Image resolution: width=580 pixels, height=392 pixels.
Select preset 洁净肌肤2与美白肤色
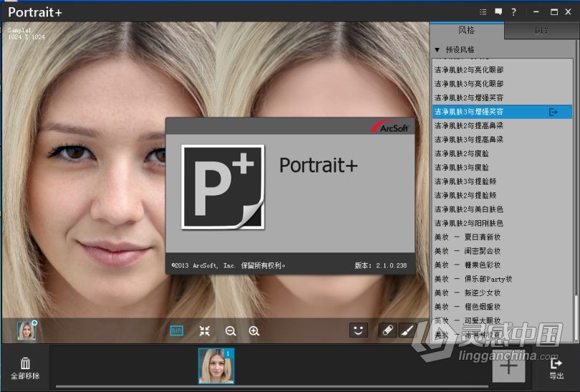[x=502, y=210]
